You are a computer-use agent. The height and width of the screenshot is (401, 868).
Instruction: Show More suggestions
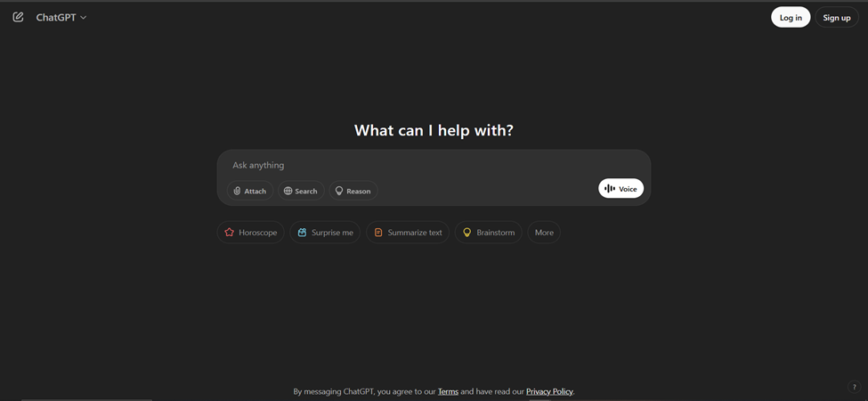tap(544, 233)
